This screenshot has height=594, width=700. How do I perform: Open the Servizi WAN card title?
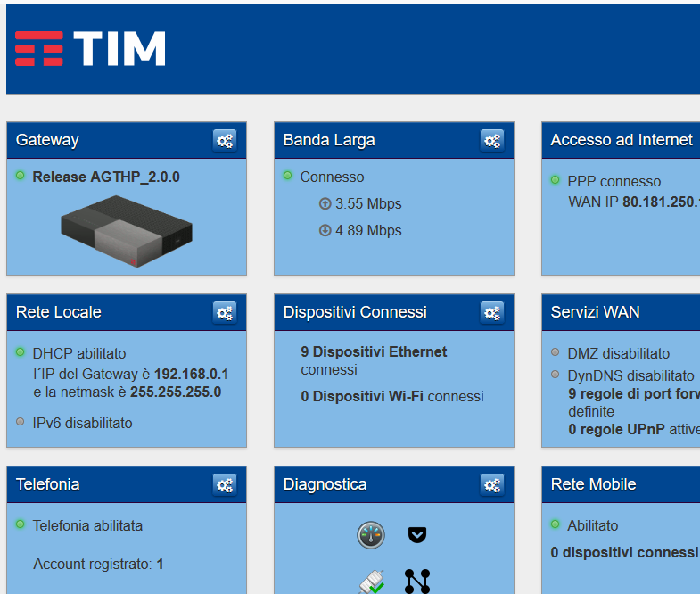(595, 312)
